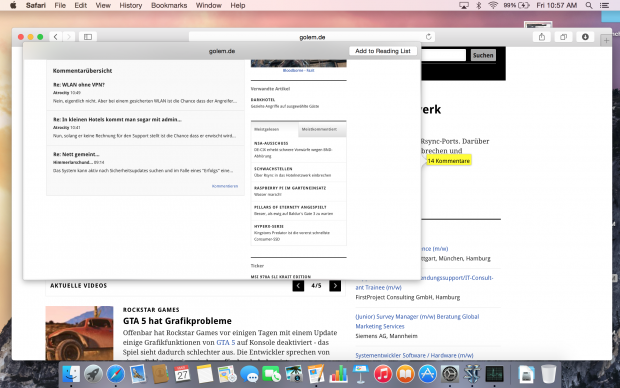620x388 pixels.
Task: Open the Safari Downloads popover
Action: click(x=585, y=37)
